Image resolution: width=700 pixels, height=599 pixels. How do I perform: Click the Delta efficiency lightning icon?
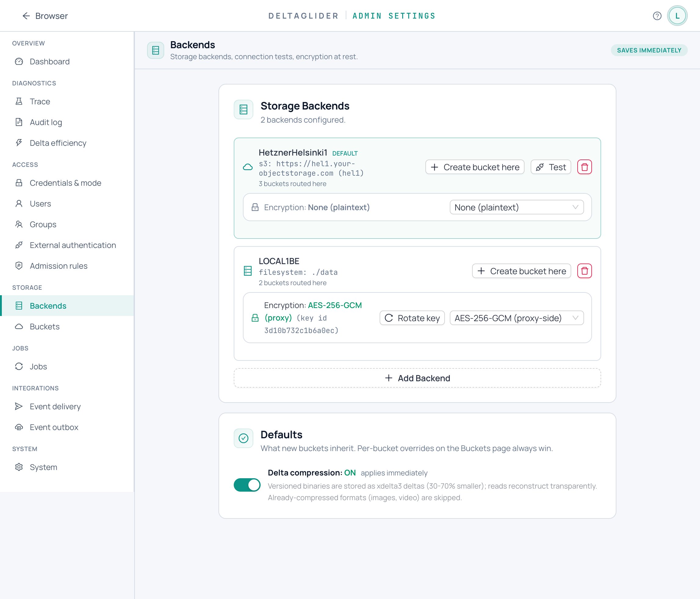click(x=19, y=143)
